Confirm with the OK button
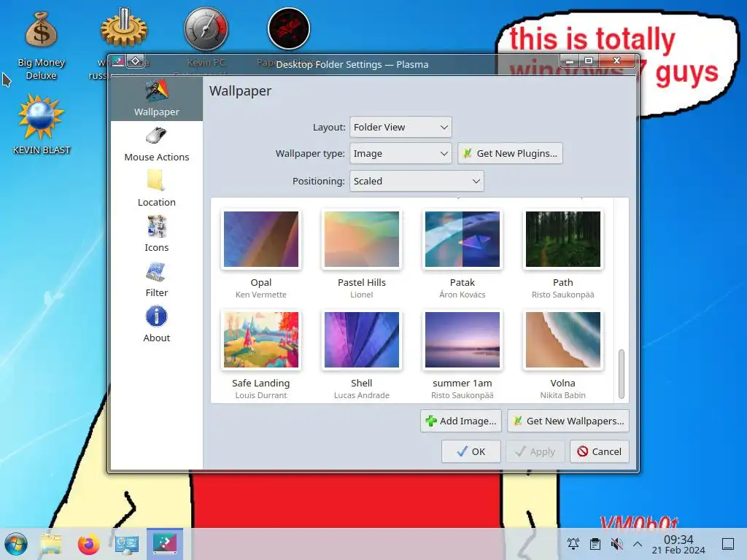The height and width of the screenshot is (560, 747). point(471,451)
